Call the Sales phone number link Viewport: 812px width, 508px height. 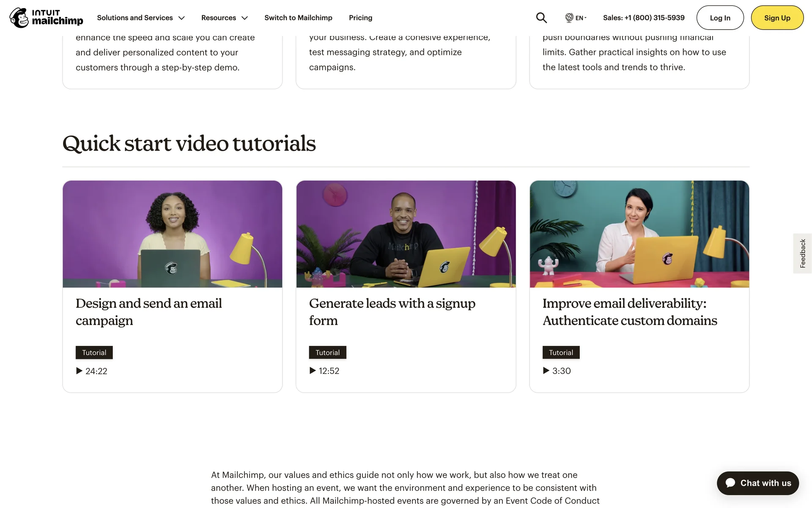pos(644,18)
